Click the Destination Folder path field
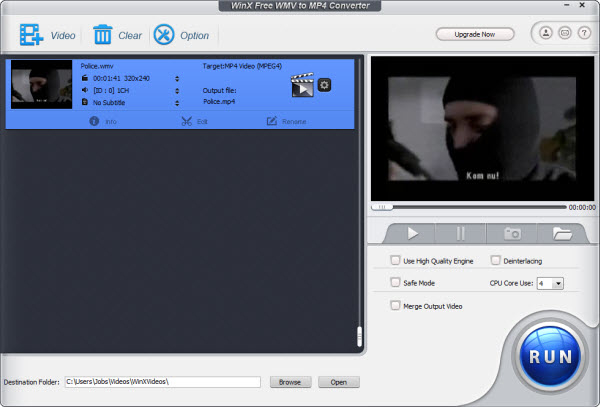Image resolution: width=600 pixels, height=407 pixels. pos(163,382)
